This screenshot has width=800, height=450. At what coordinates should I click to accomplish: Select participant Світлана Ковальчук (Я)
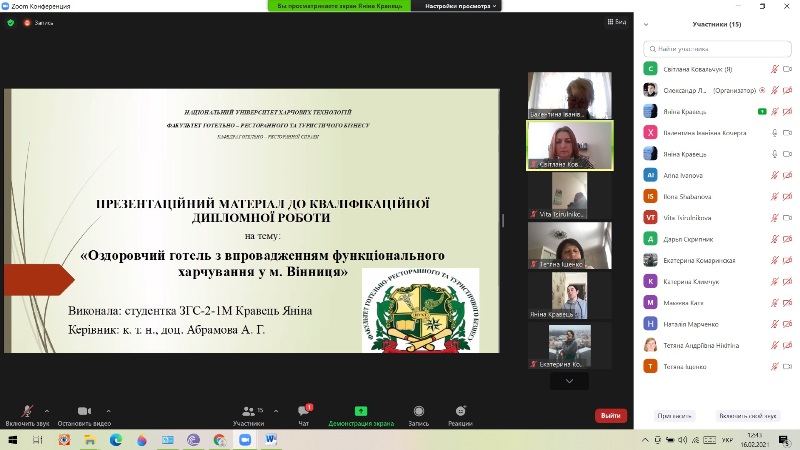click(717, 69)
